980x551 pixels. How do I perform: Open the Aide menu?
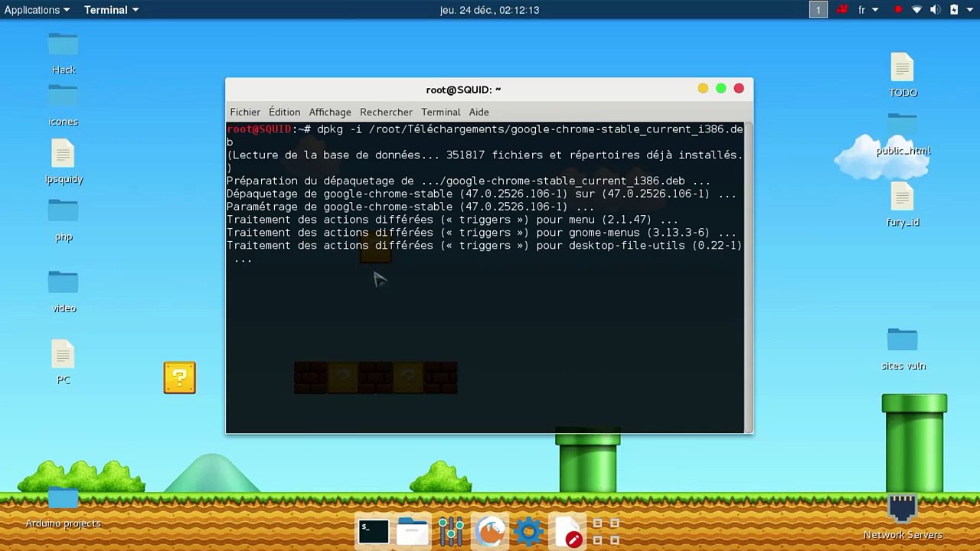point(479,112)
